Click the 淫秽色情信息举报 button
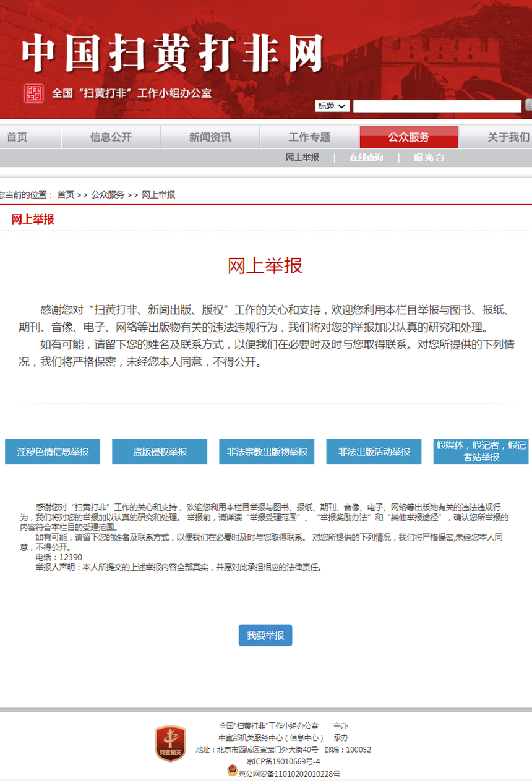 [x=53, y=451]
